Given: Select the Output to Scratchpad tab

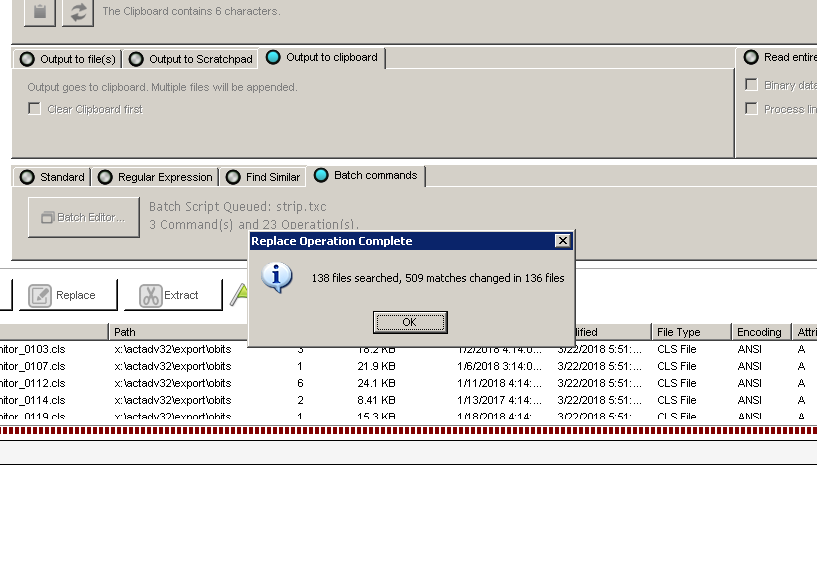Looking at the screenshot, I should pos(191,59).
